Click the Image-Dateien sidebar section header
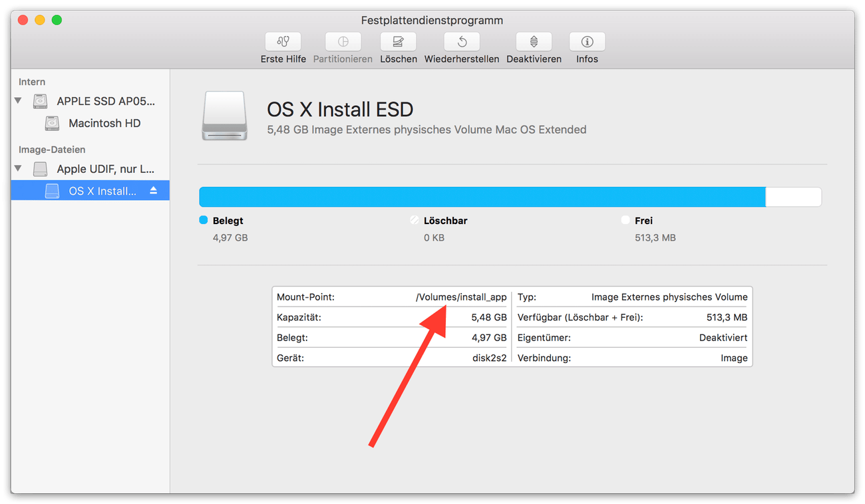 (x=52, y=150)
